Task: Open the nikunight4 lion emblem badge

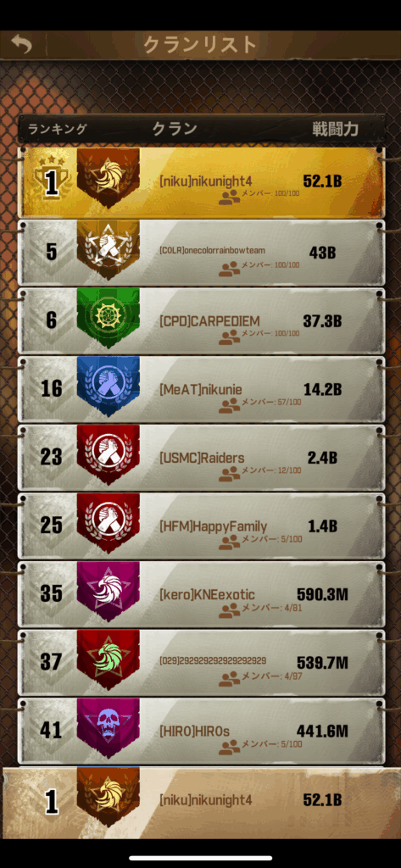Action: coord(108,178)
